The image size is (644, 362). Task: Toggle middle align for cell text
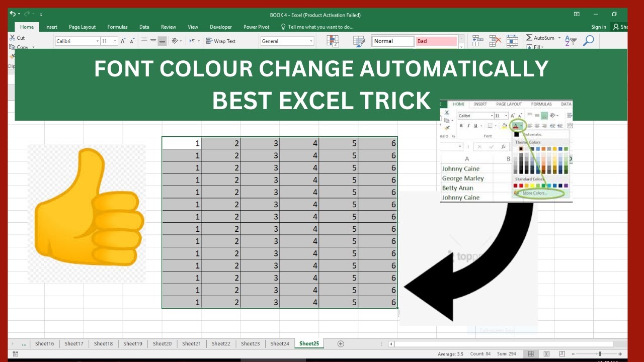click(x=153, y=41)
